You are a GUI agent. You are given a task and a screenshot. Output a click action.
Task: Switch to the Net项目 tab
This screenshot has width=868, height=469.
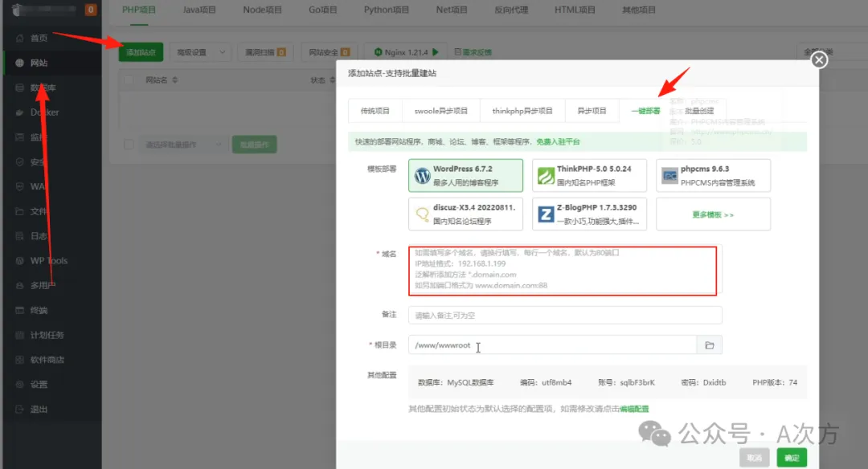click(452, 10)
